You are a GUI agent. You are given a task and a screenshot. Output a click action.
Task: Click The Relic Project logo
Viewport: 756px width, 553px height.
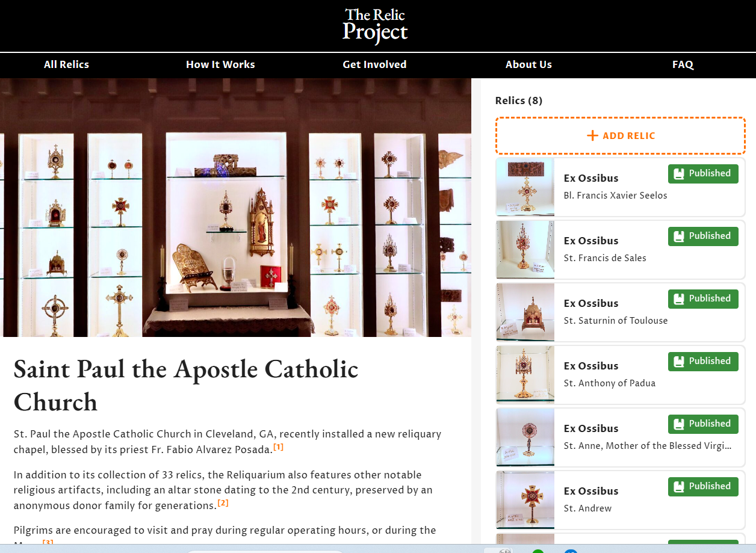point(375,26)
